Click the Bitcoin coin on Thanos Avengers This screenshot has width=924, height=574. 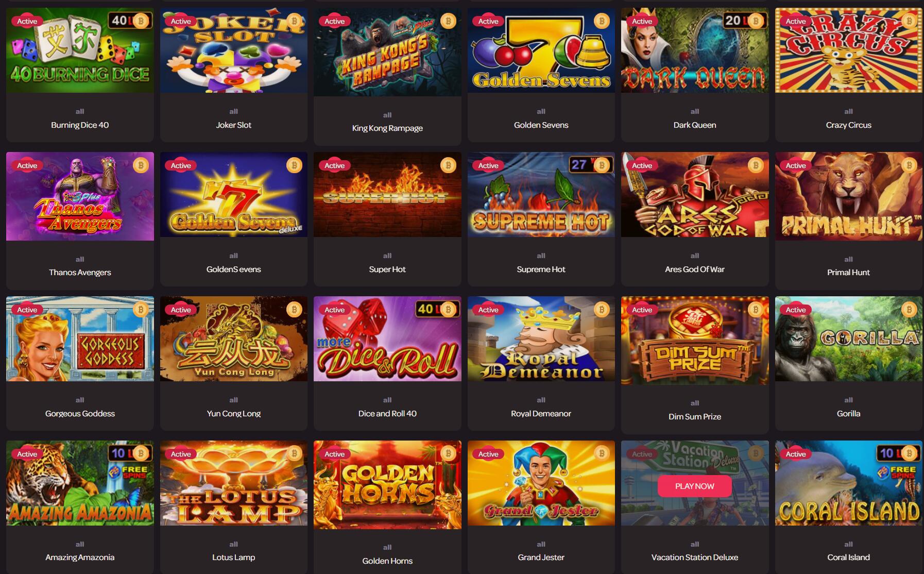pos(141,165)
